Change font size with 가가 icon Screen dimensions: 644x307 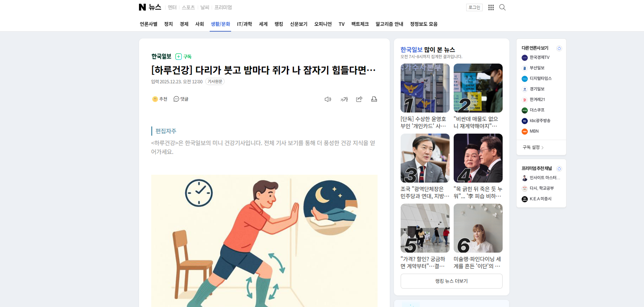tap(344, 99)
